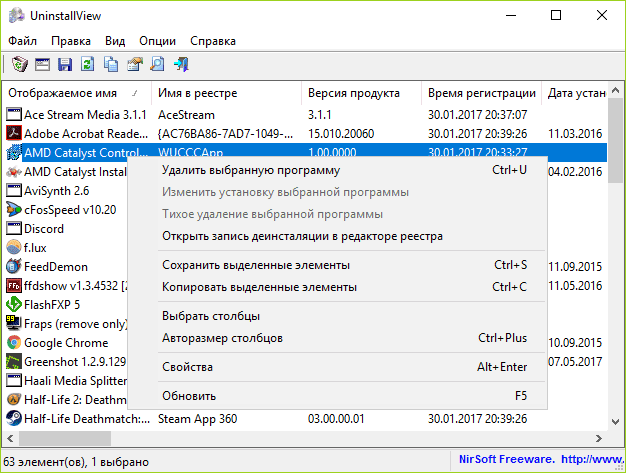Open the Вид menu
626x473 pixels.
(x=115, y=41)
